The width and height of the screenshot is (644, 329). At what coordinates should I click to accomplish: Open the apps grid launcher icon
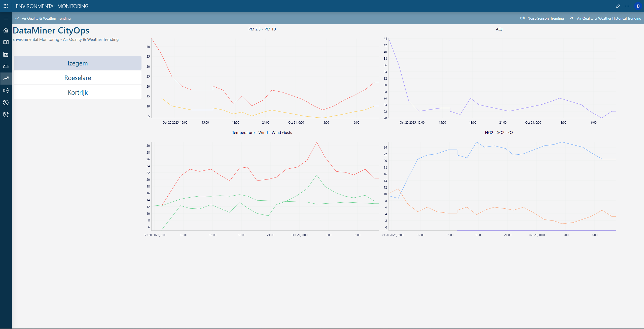tap(6, 6)
